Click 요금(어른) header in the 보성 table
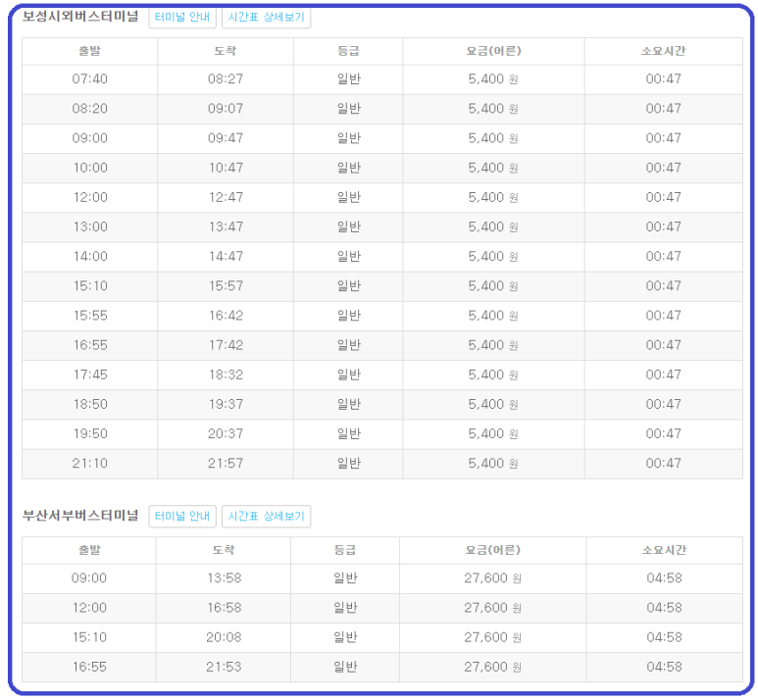Image resolution: width=758 pixels, height=700 pixels. coord(493,51)
